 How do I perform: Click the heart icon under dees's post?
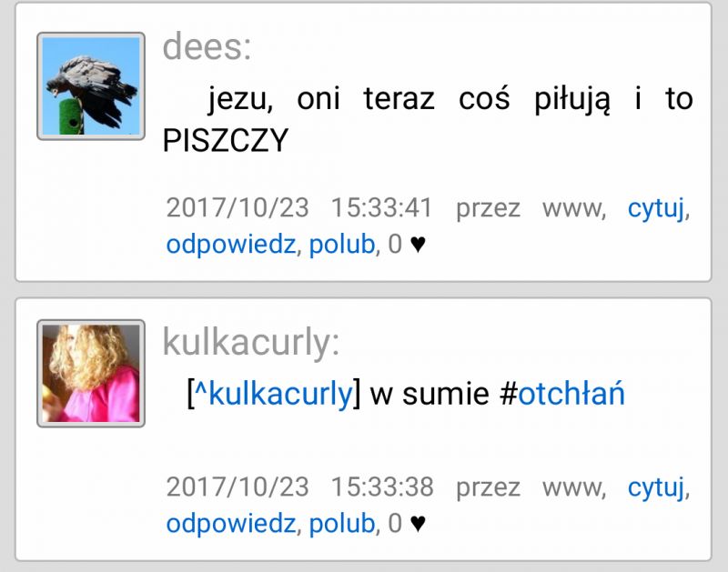[x=418, y=245]
